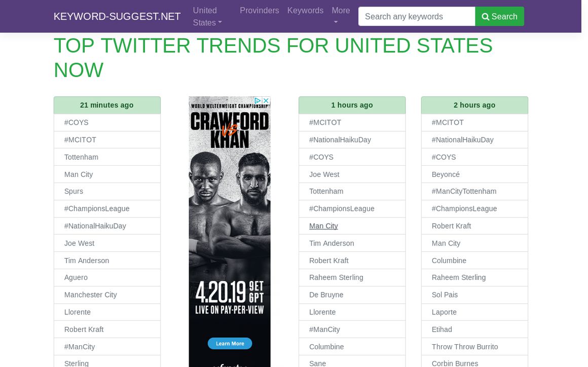Open the underlined Man City trend
The image size is (588, 367).
coord(323,226)
